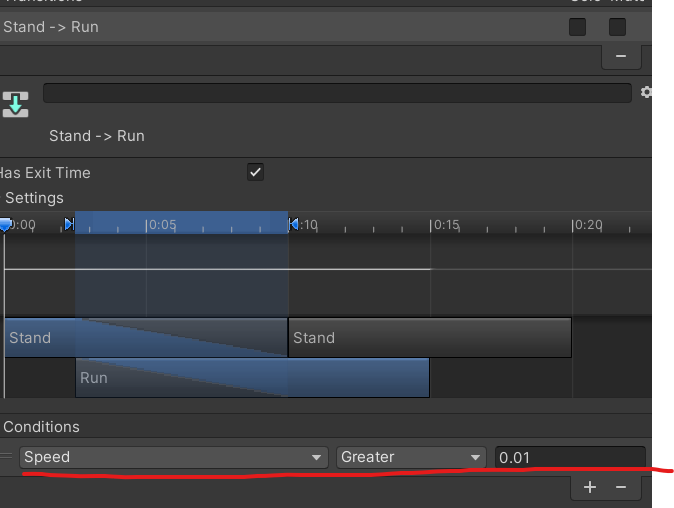Image resolution: width=674 pixels, height=508 pixels.
Task: Click the 0.01 threshold value field
Action: [x=569, y=457]
